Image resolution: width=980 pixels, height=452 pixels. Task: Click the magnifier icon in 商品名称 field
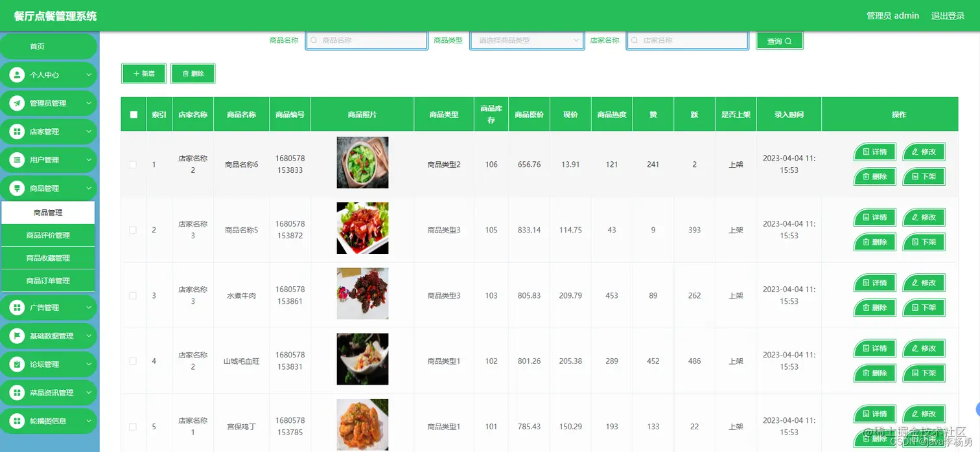(314, 40)
